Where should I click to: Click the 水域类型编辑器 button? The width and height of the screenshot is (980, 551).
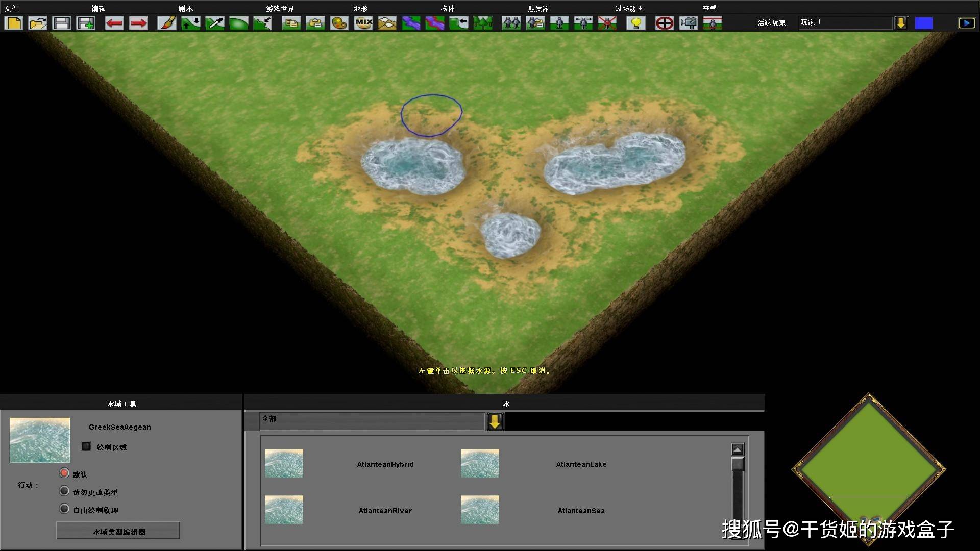118,531
